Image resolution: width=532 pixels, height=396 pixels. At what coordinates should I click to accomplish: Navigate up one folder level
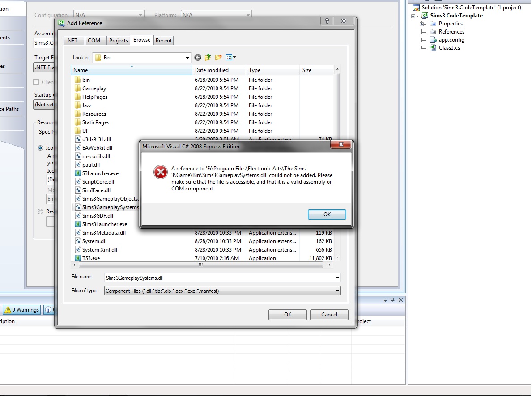pos(208,57)
